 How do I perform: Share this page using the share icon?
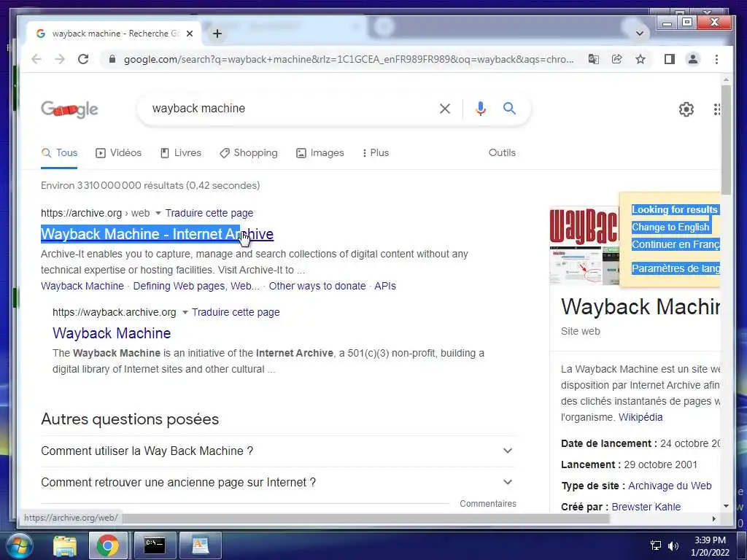coord(617,59)
